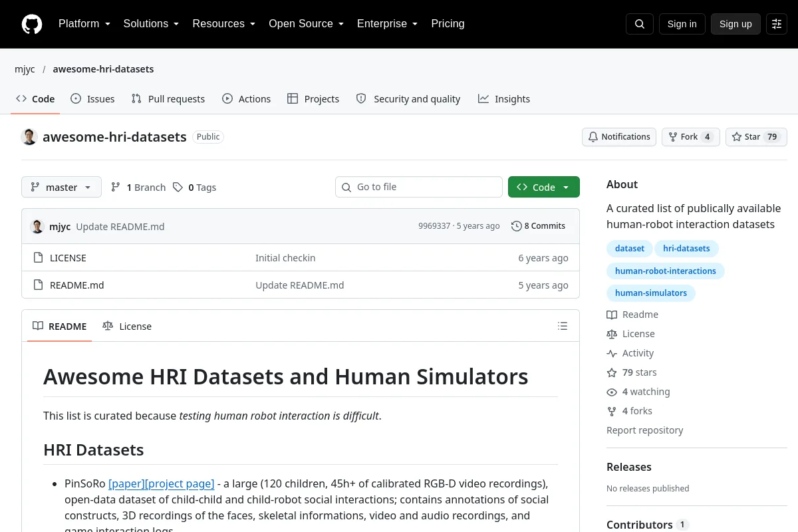Screen dimensions: 798x532
Task: Click the owner avatar beside repository title
Action: (x=29, y=137)
